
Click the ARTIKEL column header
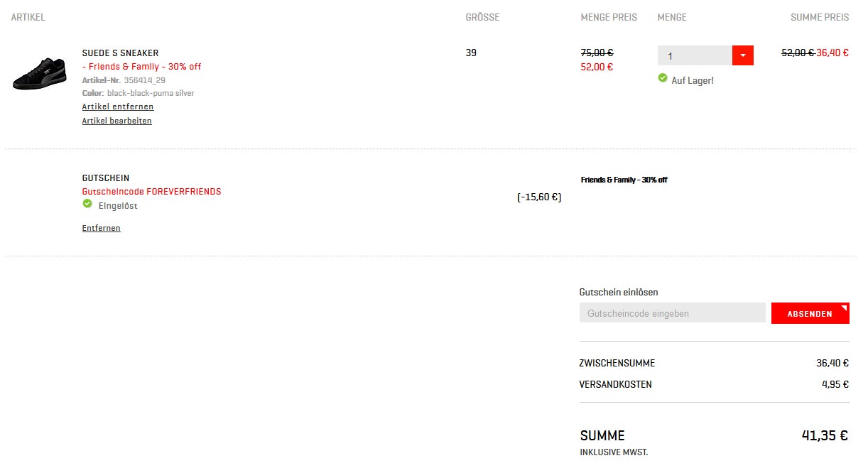click(28, 17)
